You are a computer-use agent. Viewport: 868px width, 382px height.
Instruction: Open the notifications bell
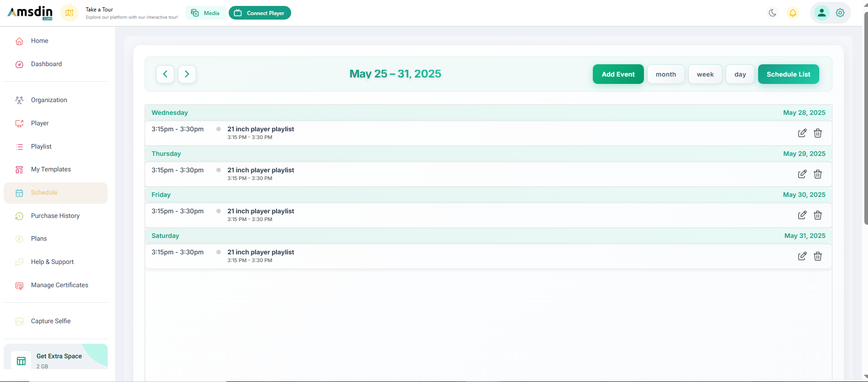(793, 13)
